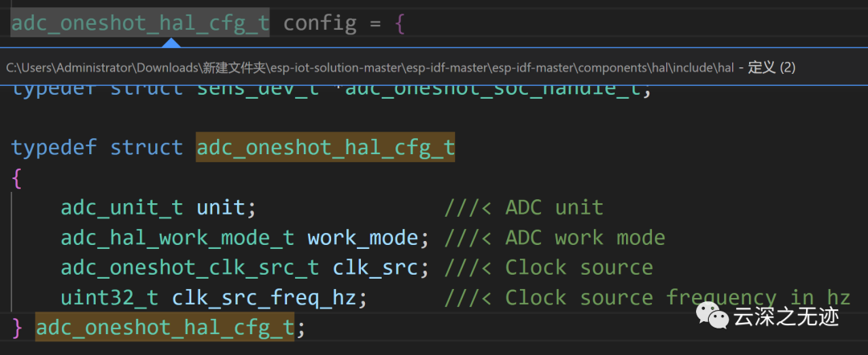Click adc_oneshot_hal_cfg_t type on the config line

141,23
